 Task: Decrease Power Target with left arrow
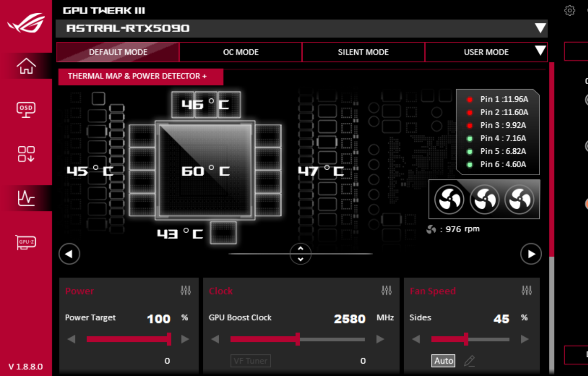71,339
